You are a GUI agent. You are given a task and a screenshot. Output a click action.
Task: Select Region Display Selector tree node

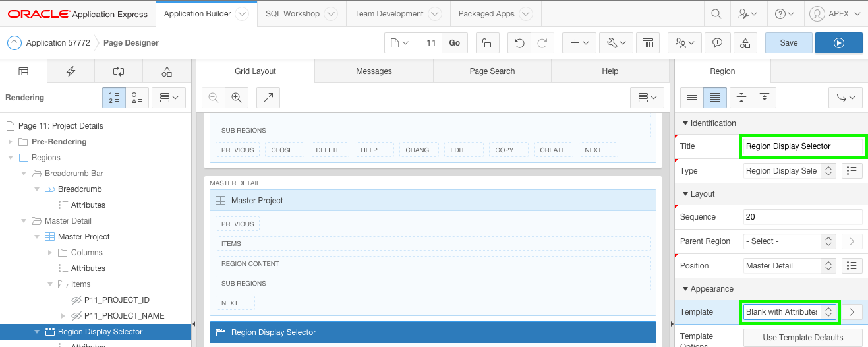click(100, 332)
